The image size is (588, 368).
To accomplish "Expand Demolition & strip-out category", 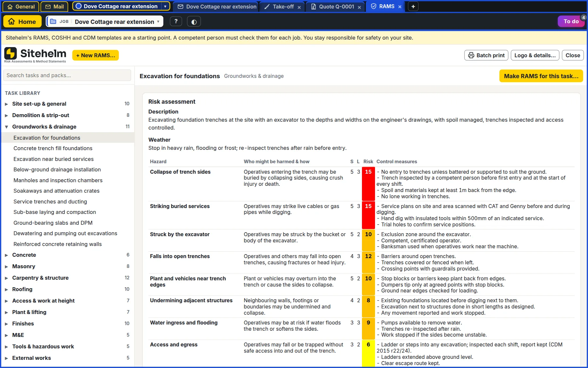I will (x=68, y=115).
